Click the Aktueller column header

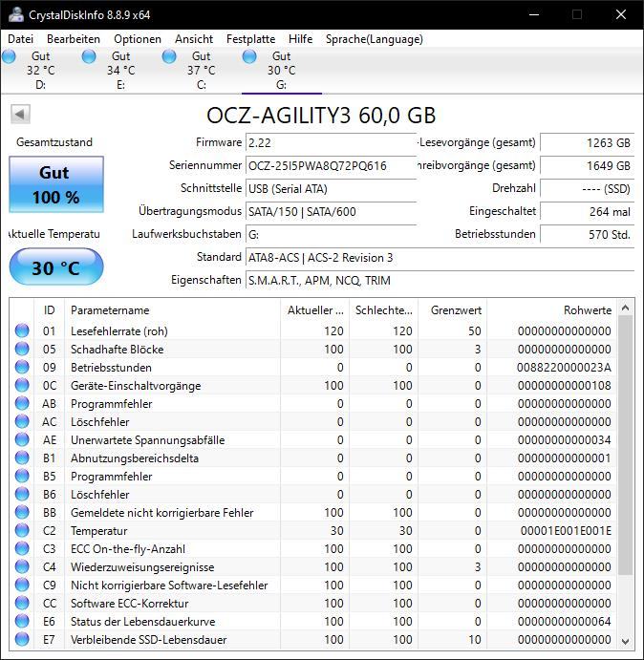pyautogui.click(x=315, y=310)
